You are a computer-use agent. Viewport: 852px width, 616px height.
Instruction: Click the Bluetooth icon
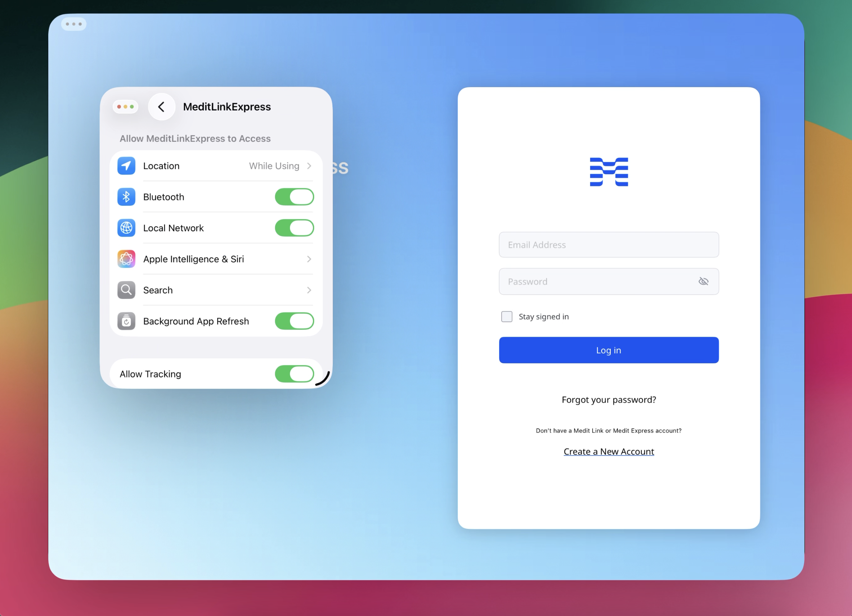(x=126, y=197)
